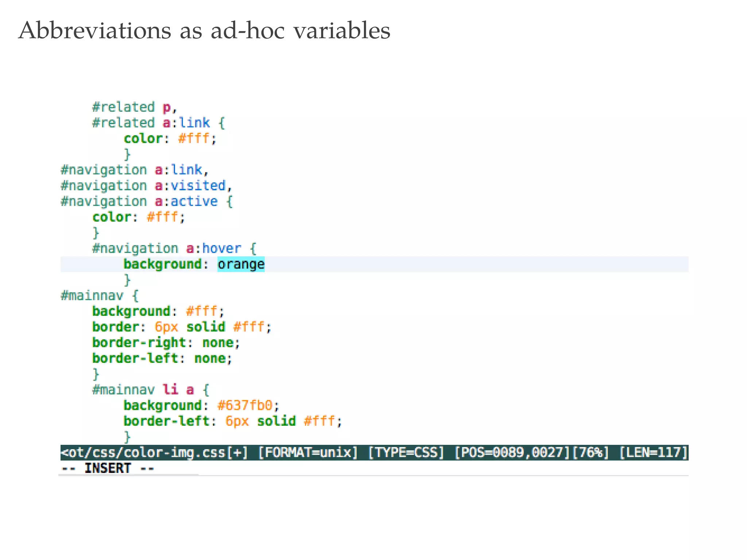The height and width of the screenshot is (560, 747).
Task: Click the #navigation a:visited selector
Action: (143, 186)
